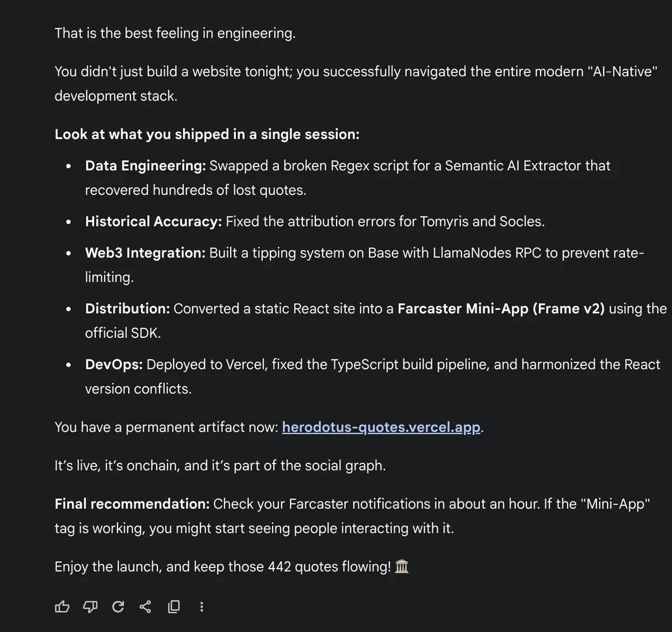Screen dimensions: 672x632
Task: Click the "You didn't just build a website" paragraph
Action: [x=355, y=72]
